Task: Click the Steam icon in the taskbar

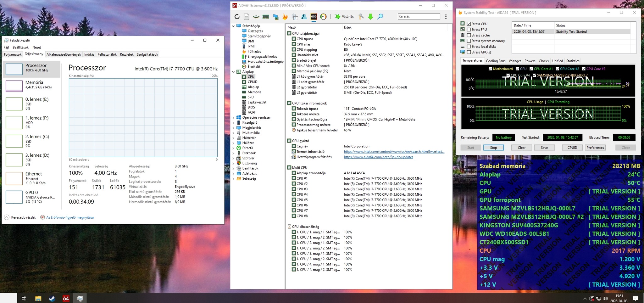Action: [x=52, y=298]
